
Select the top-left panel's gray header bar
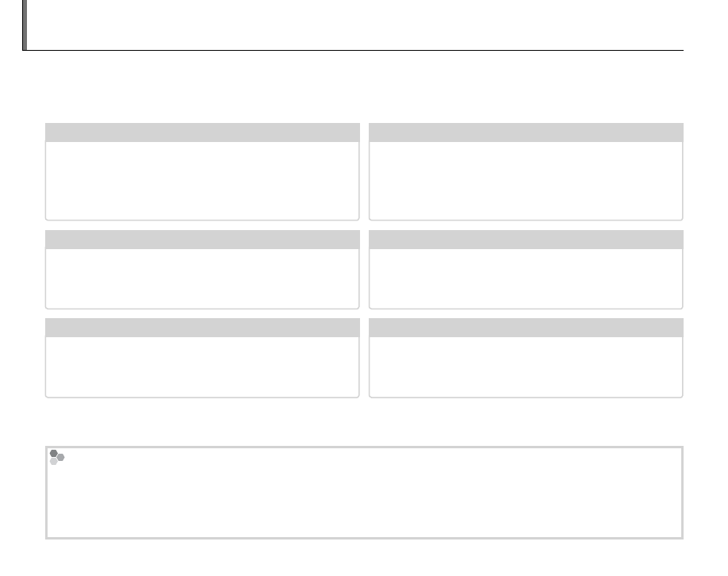point(202,132)
